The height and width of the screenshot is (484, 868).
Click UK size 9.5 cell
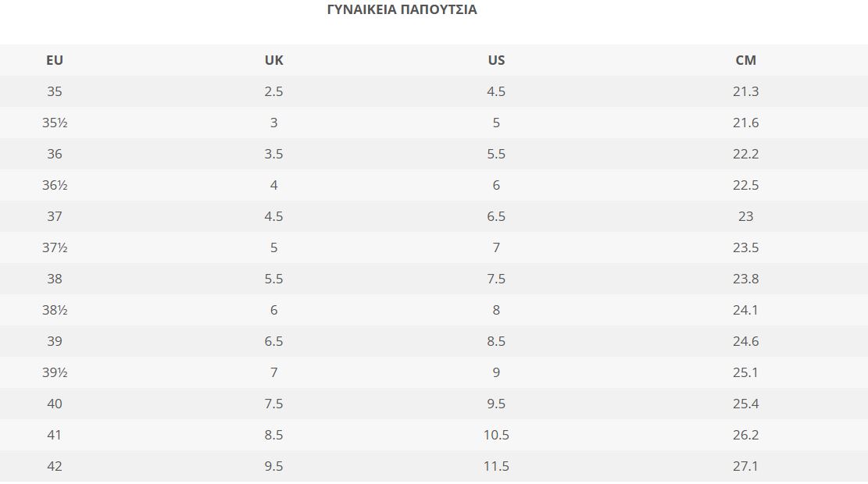tap(273, 466)
